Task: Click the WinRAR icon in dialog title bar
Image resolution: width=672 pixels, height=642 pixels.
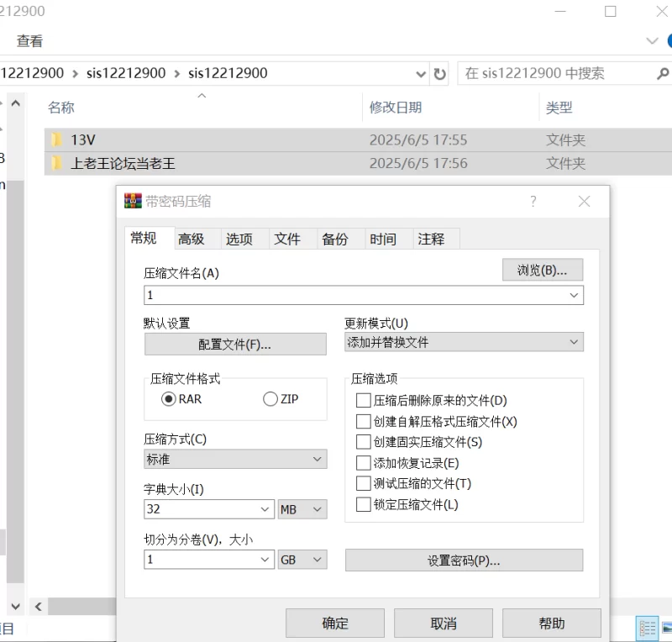Action: [x=133, y=201]
